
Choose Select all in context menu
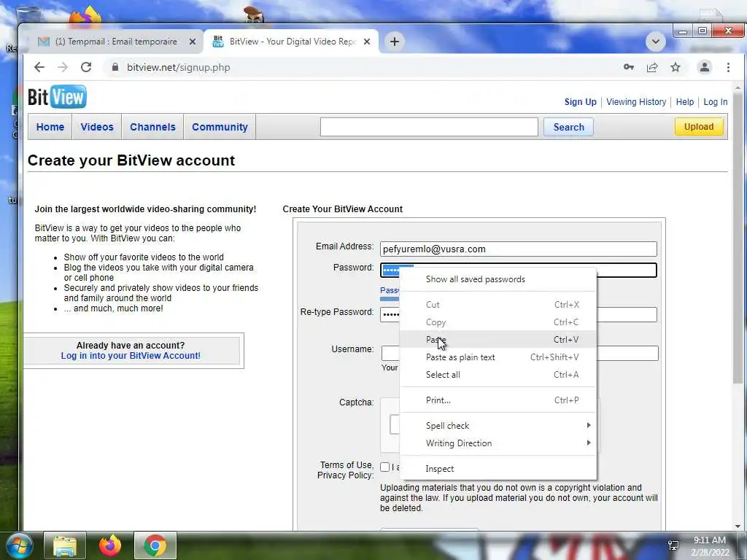click(x=498, y=375)
